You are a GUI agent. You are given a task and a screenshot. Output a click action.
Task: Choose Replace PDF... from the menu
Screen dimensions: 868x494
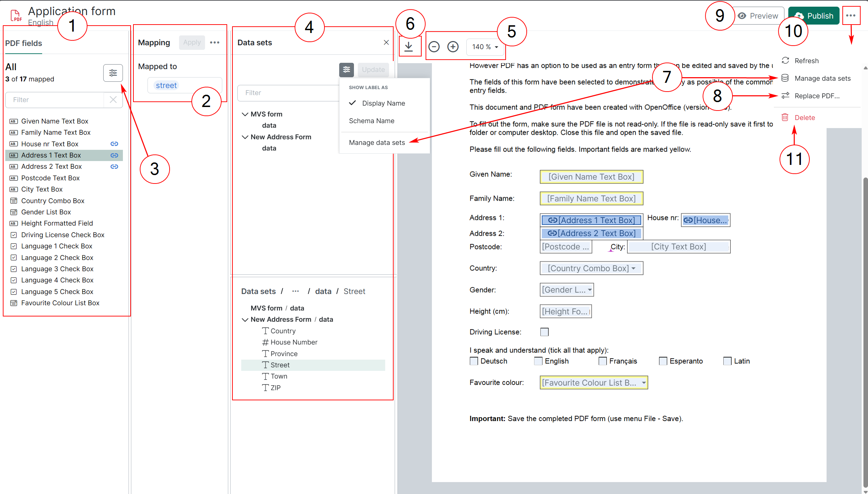(817, 96)
